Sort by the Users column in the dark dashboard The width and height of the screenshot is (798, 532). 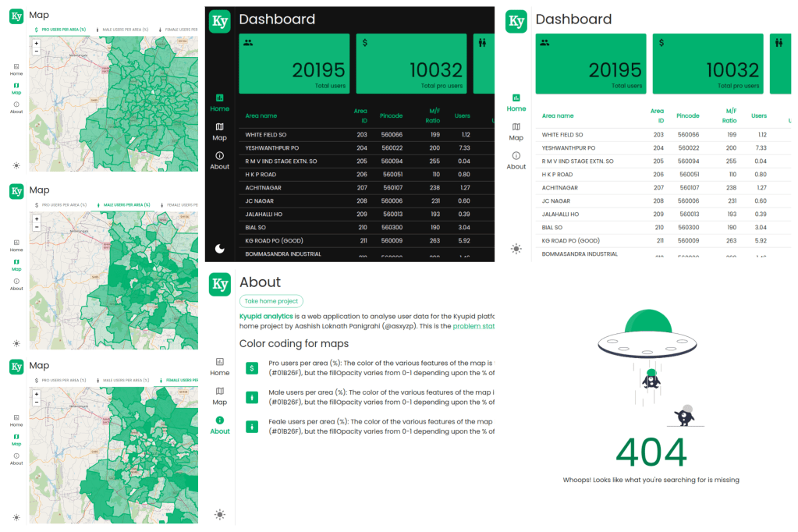point(463,115)
